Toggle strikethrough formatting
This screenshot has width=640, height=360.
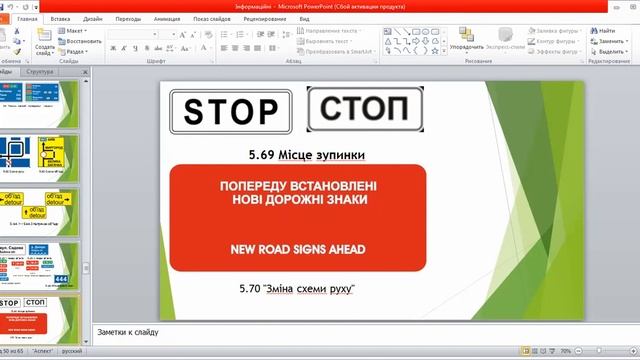pyautogui.click(x=158, y=48)
